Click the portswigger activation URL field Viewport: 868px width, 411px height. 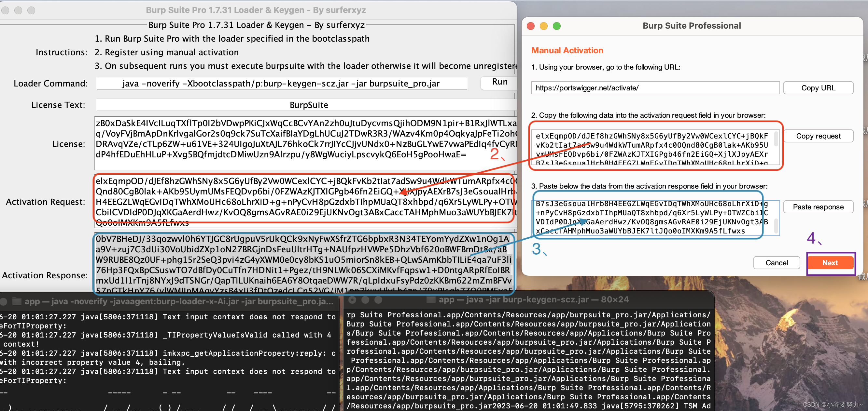655,88
